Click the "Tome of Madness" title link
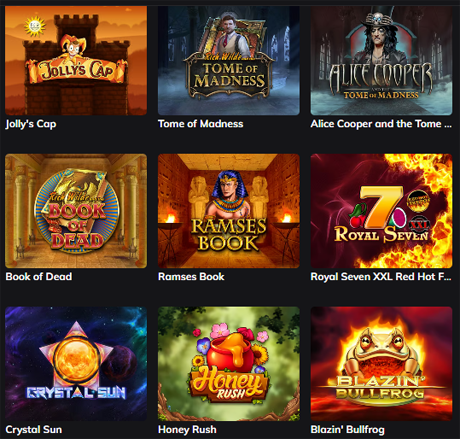The image size is (460, 439). point(200,124)
